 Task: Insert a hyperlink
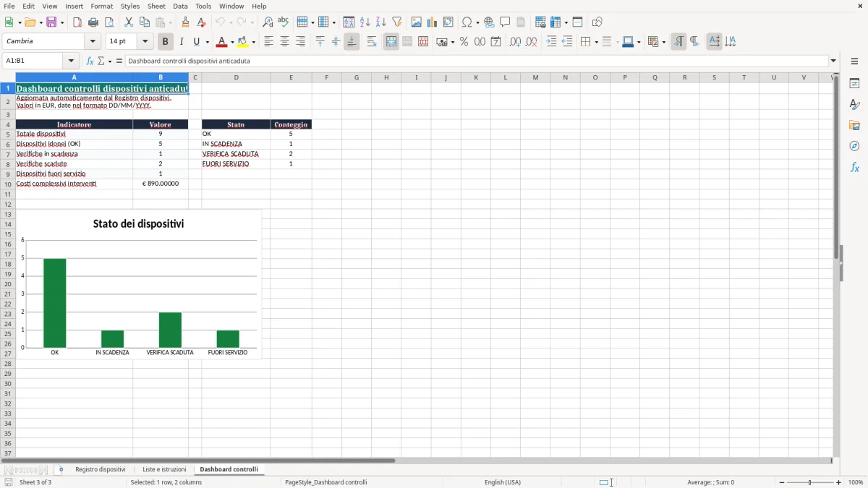click(x=490, y=22)
